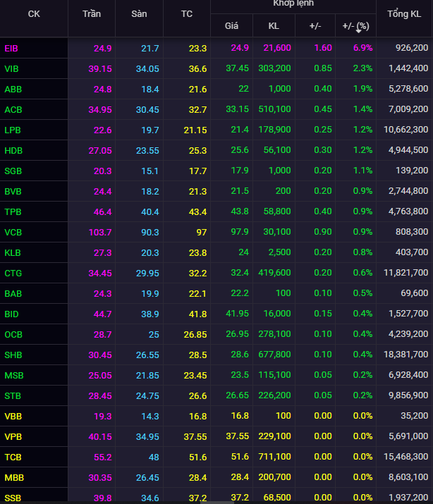Click the Trần column header
This screenshot has height=504, width=433.
coord(92,14)
